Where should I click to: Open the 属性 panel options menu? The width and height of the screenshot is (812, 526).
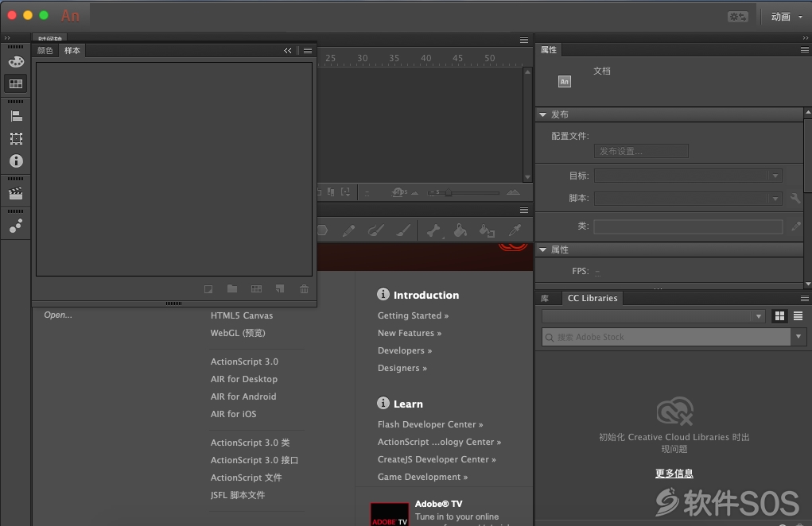tap(805, 49)
